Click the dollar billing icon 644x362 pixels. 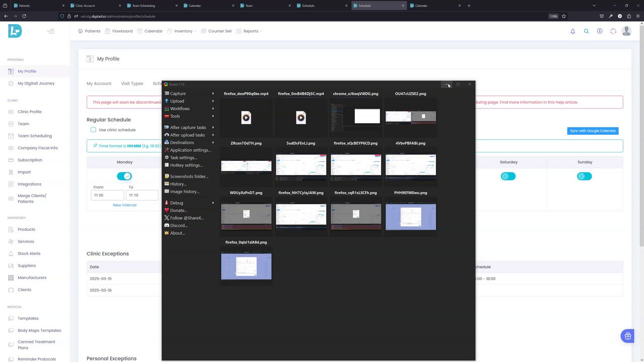[x=600, y=31]
